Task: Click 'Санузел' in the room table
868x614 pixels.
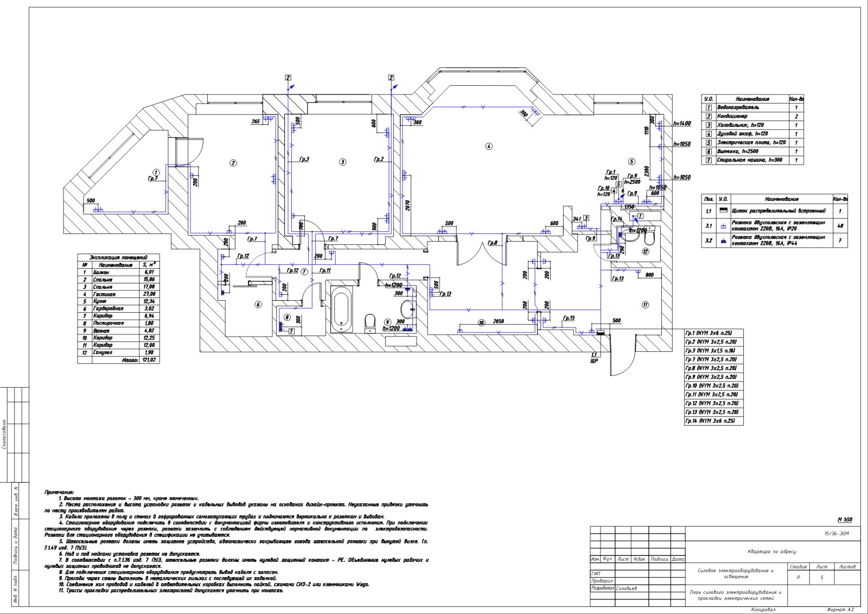Action: pyautogui.click(x=103, y=352)
